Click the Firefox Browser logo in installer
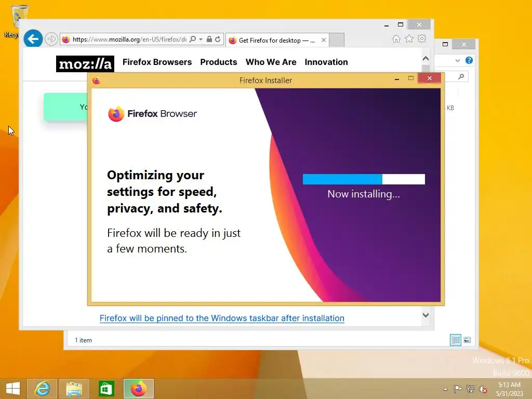This screenshot has width=532, height=399. coord(152,114)
